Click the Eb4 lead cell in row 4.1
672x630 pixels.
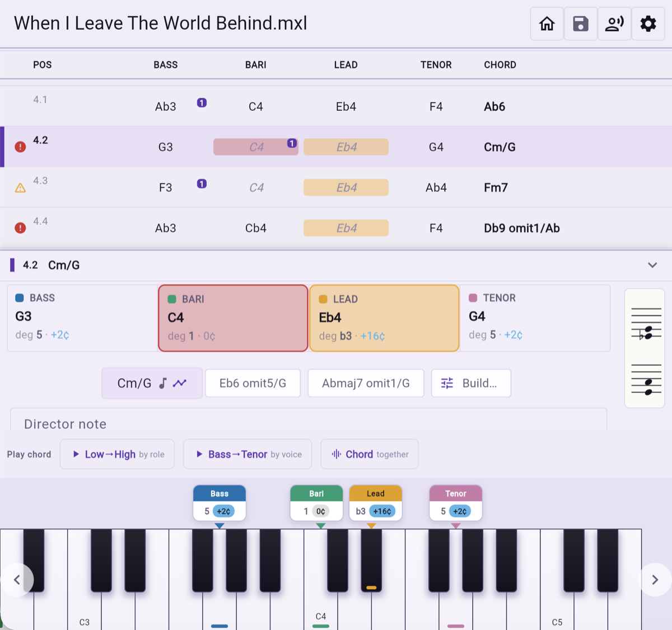coord(346,106)
